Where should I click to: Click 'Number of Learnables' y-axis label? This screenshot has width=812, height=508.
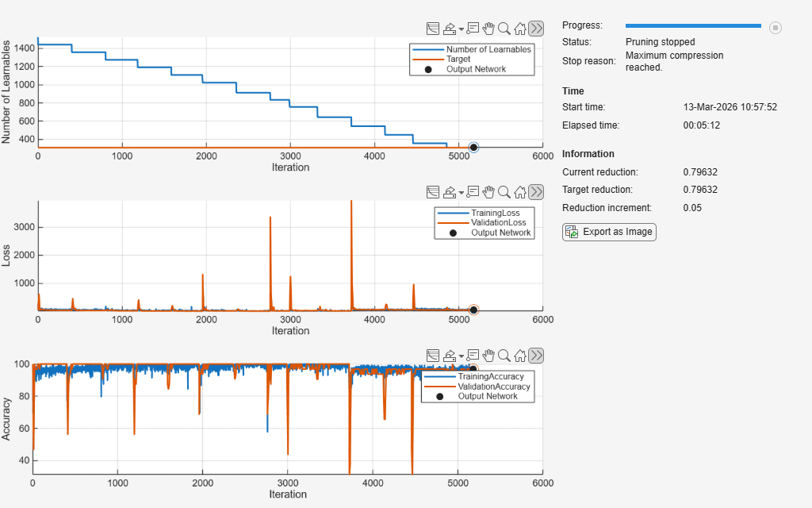(x=6, y=92)
